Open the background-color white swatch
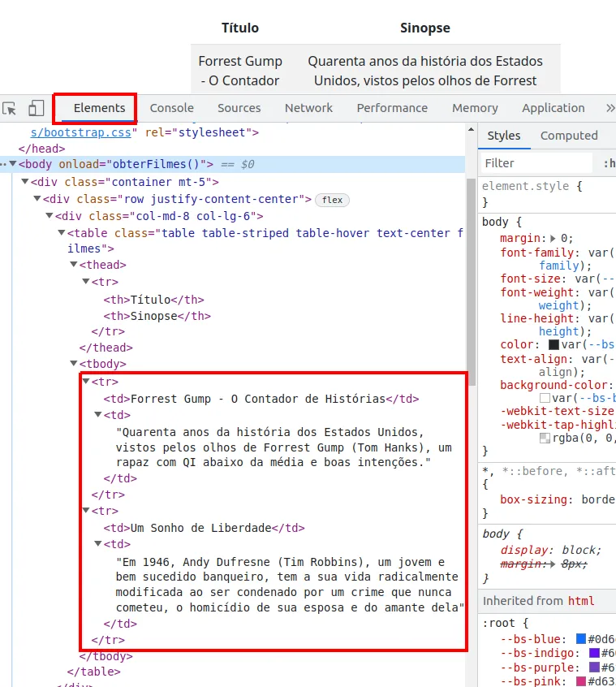The width and height of the screenshot is (616, 687). tap(545, 398)
